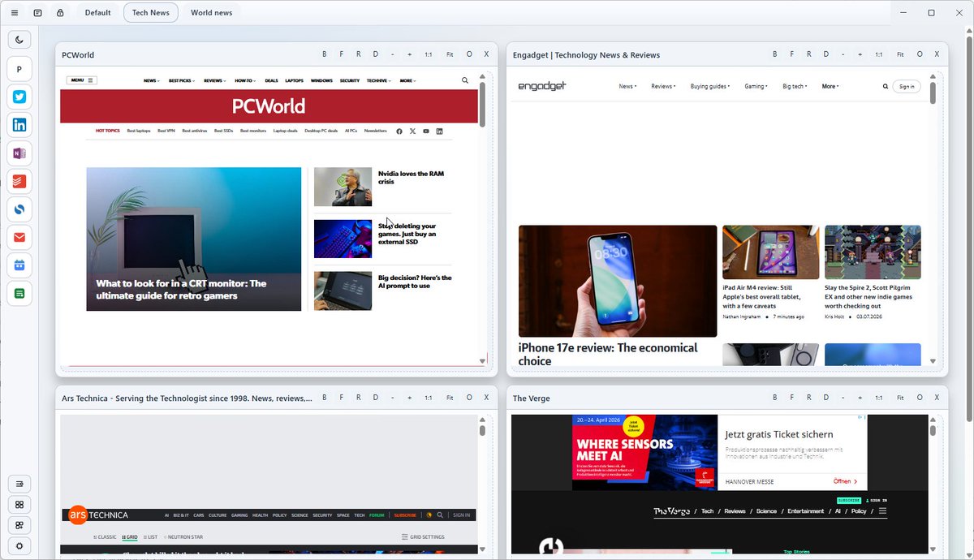Expand PCWorld BEST PICKS dropdown
This screenshot has height=560, width=974.
pyautogui.click(x=181, y=81)
